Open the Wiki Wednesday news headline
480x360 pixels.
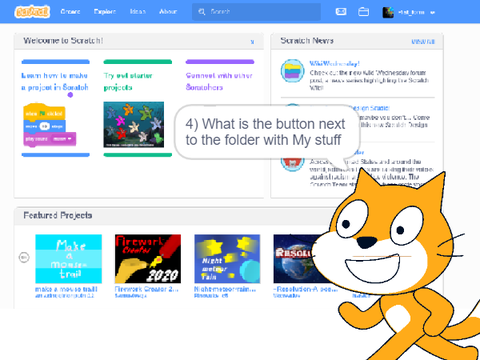[x=334, y=63]
